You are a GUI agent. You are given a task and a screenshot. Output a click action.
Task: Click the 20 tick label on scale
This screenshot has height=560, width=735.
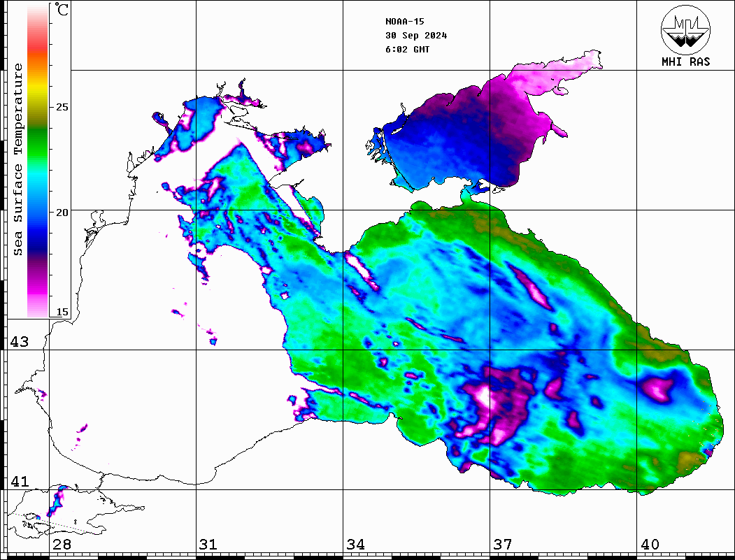pyautogui.click(x=62, y=213)
